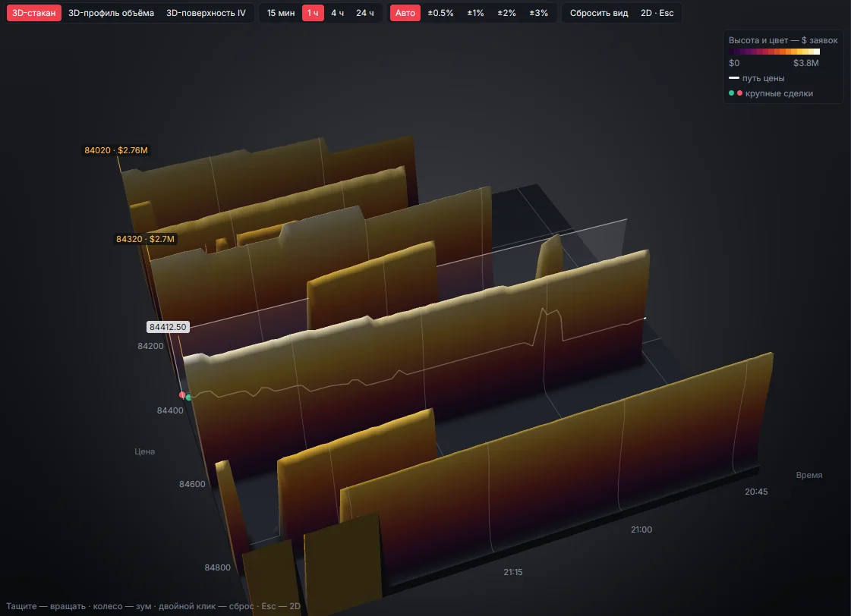Open the 3D-поверхность IV tab
This screenshot has width=851, height=616.
point(206,13)
